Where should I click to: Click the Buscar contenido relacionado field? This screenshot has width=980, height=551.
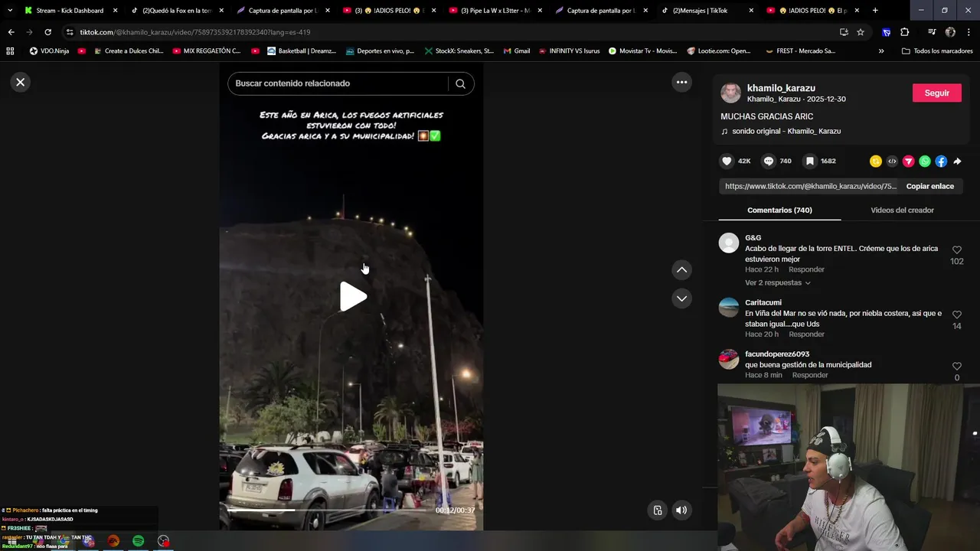tap(337, 83)
